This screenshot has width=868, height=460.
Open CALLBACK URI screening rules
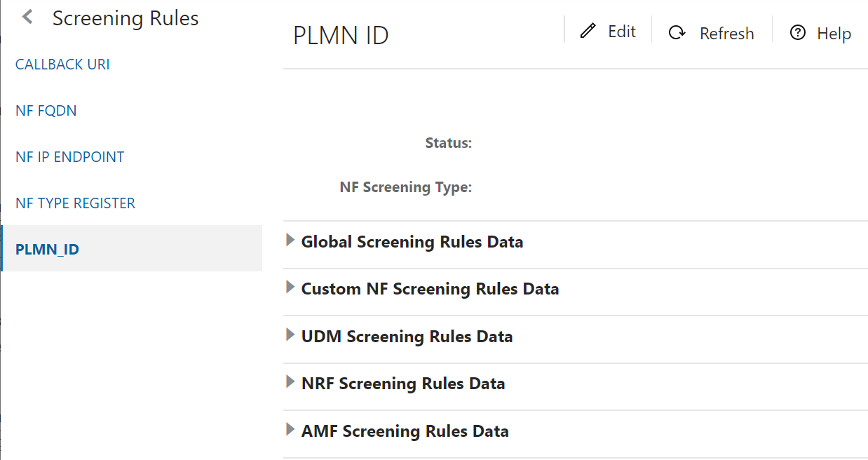coord(62,64)
